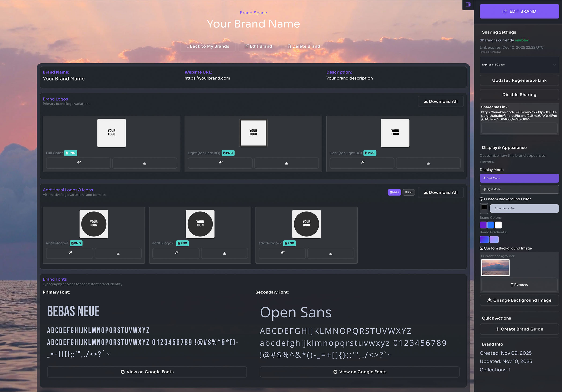
Task: Click the hex color input field
Action: click(x=524, y=208)
